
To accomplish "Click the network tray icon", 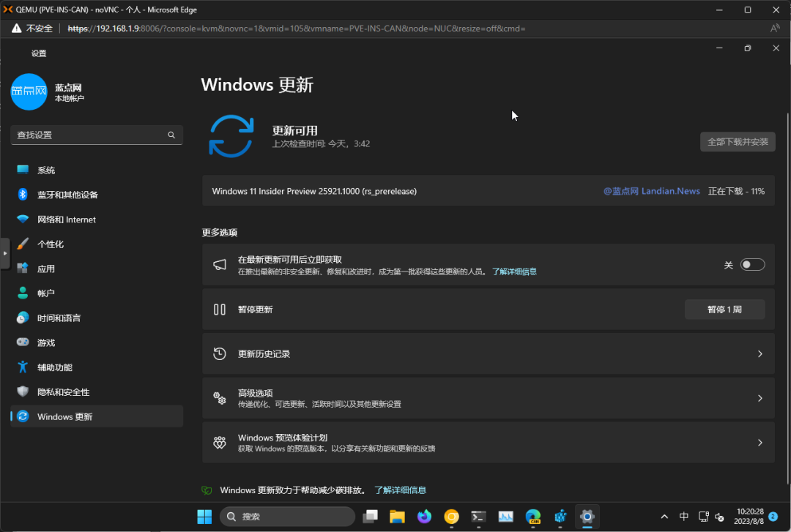I will coord(703,517).
